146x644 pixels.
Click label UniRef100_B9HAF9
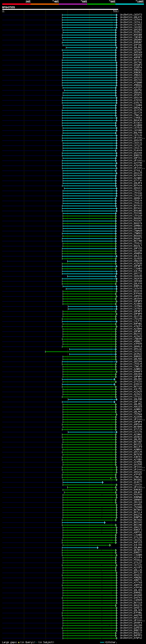(131, 372)
